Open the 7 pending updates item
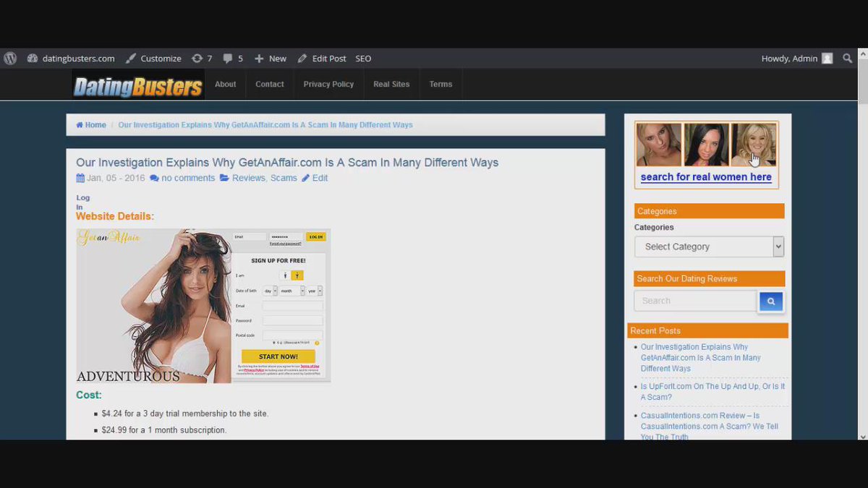The height and width of the screenshot is (488, 868). click(202, 59)
